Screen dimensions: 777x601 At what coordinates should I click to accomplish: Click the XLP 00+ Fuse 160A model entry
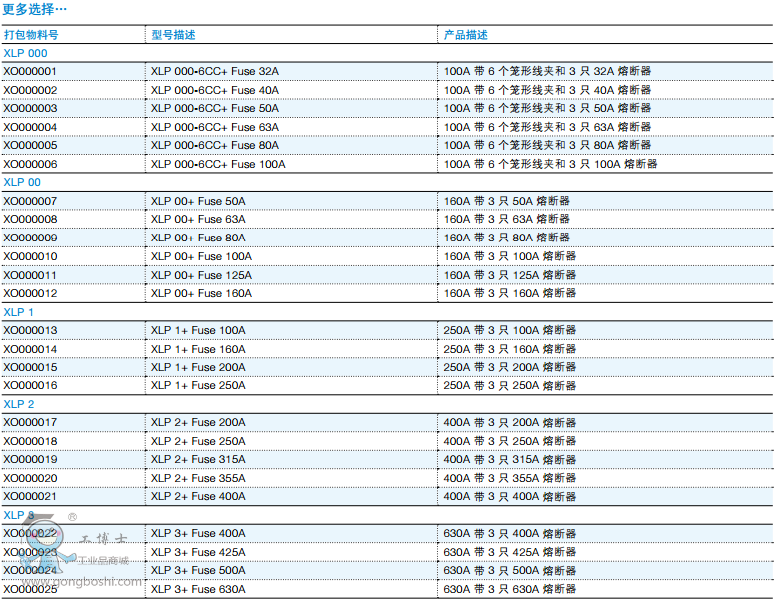coord(201,294)
